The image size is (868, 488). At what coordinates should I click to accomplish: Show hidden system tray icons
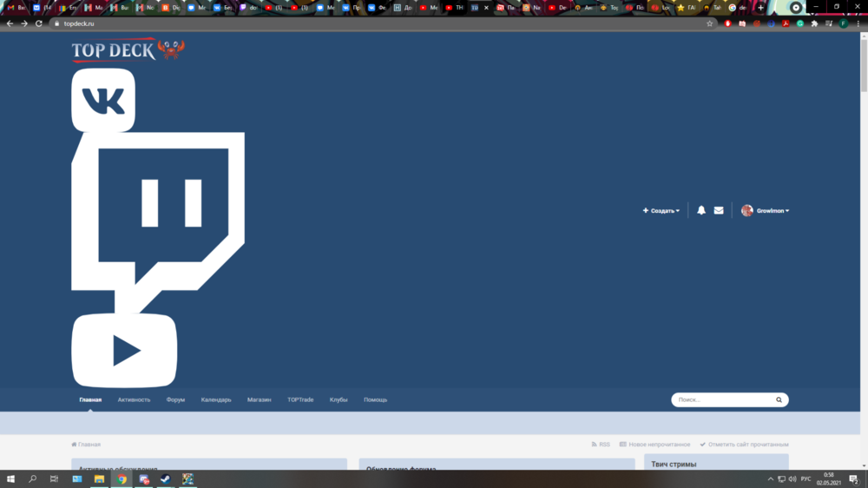[770, 479]
